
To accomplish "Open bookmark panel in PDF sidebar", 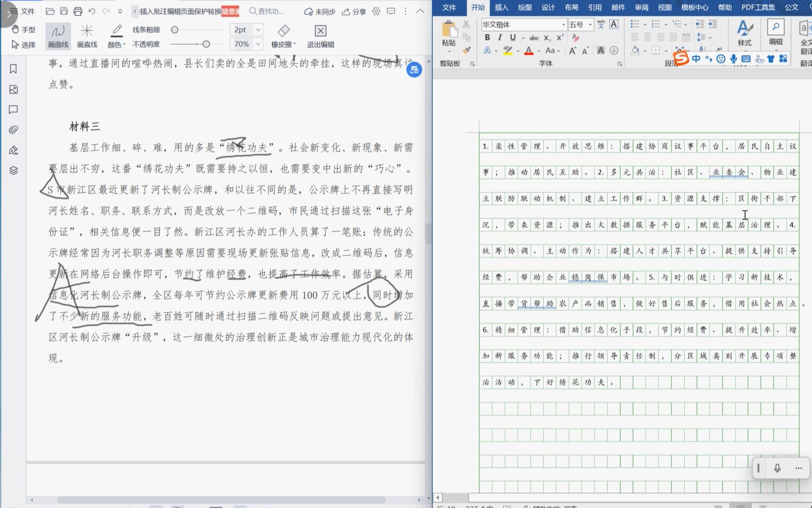I will coord(13,69).
